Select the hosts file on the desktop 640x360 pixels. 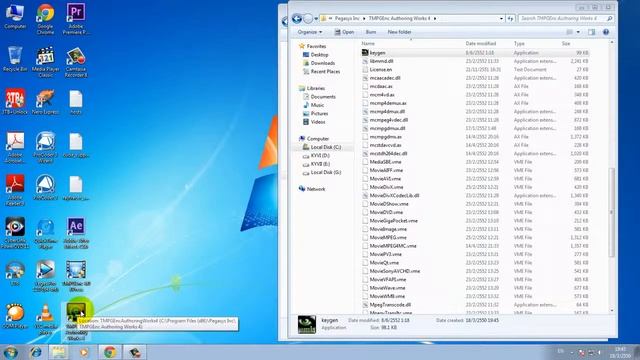(76, 102)
